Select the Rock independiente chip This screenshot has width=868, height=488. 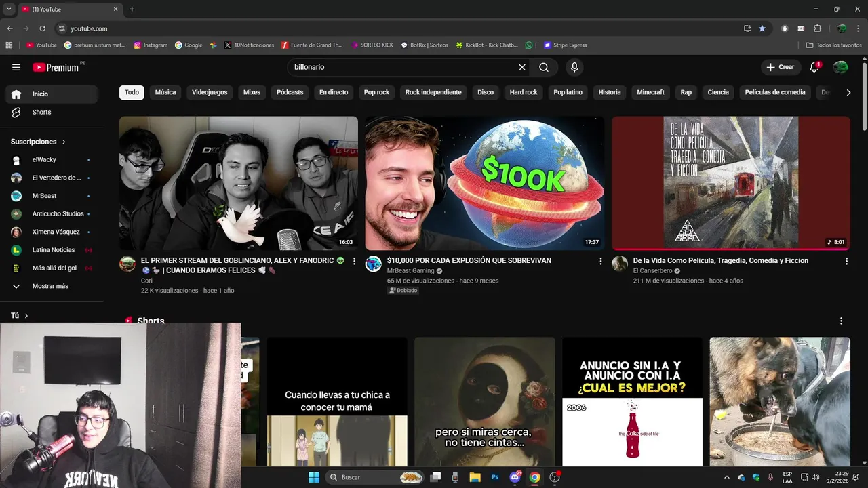[433, 92]
